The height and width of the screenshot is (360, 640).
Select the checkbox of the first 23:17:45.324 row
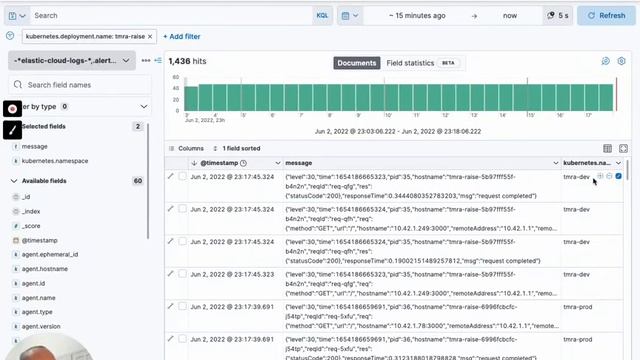pyautogui.click(x=182, y=176)
